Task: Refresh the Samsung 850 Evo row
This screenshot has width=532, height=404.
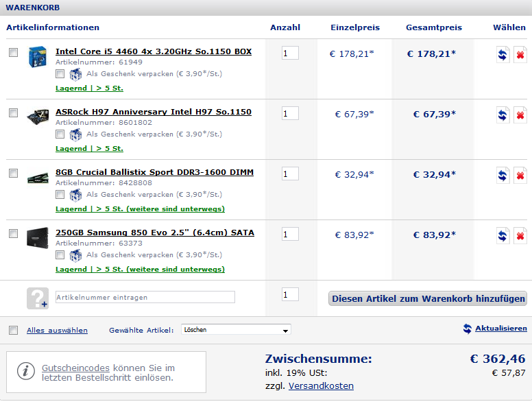Action: click(503, 236)
